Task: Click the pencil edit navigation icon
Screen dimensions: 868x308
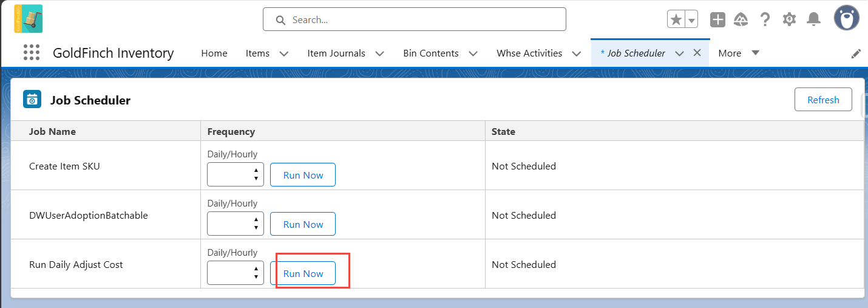Action: 856,53
